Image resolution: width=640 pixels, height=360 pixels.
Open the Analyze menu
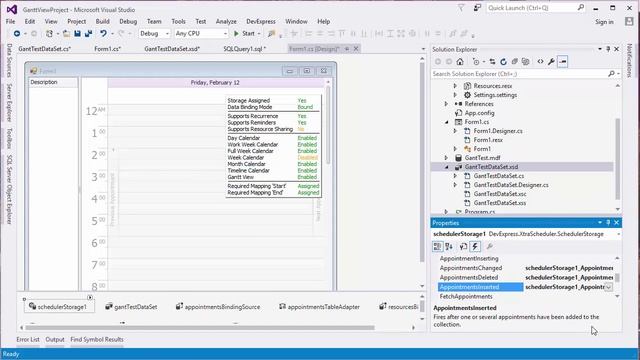226,22
